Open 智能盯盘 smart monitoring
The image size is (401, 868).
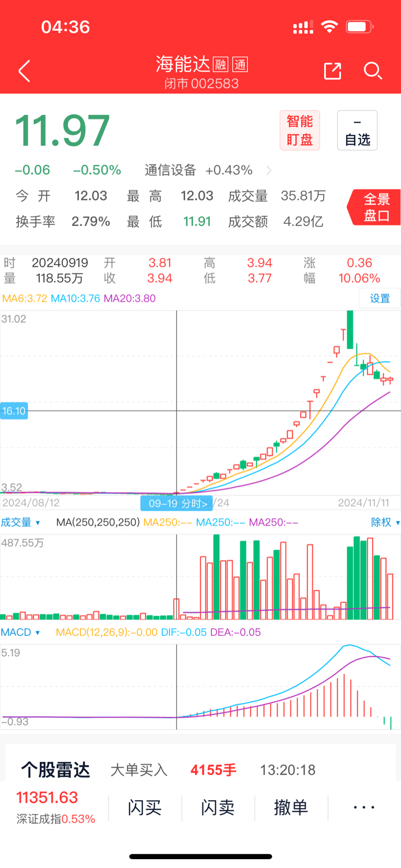(300, 130)
